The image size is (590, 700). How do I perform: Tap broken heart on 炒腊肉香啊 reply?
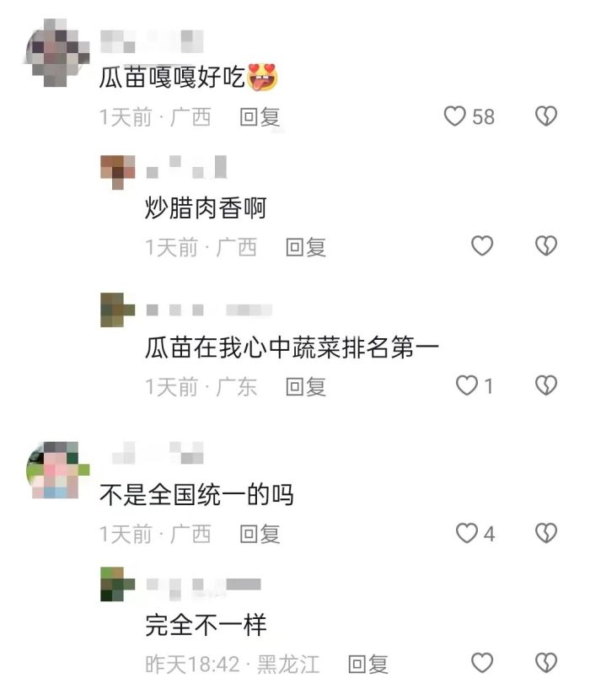pyautogui.click(x=546, y=246)
